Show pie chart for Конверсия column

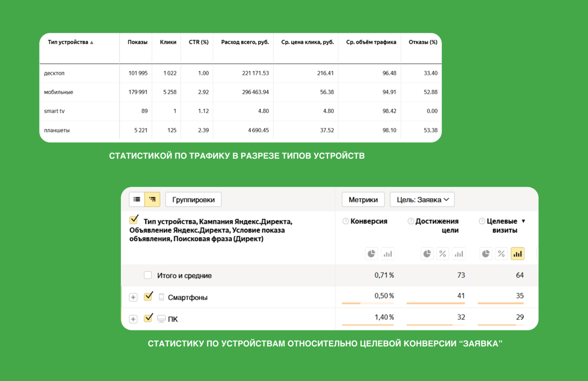pos(372,253)
